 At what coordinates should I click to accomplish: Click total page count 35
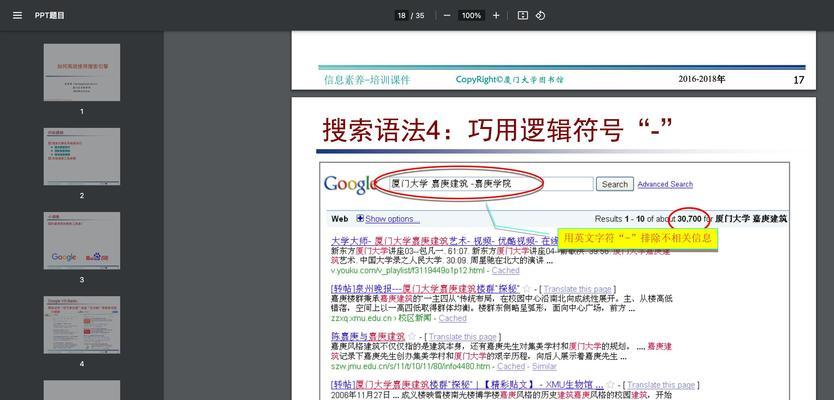pyautogui.click(x=420, y=15)
